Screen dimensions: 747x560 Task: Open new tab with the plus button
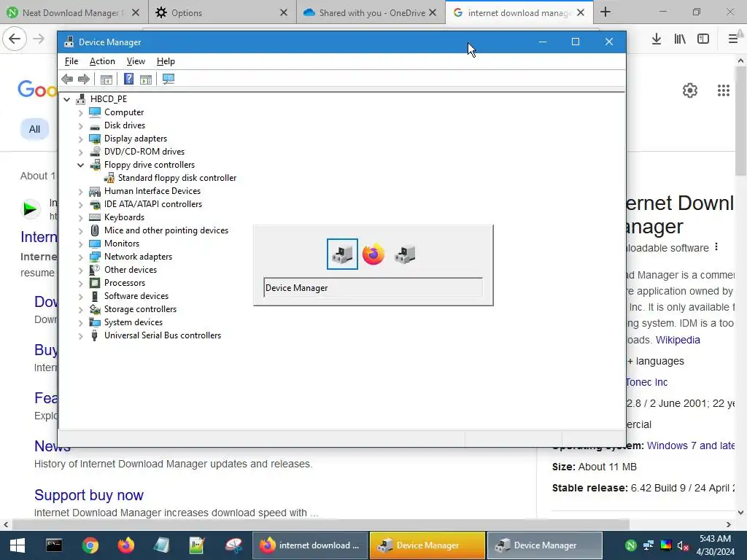pyautogui.click(x=605, y=12)
